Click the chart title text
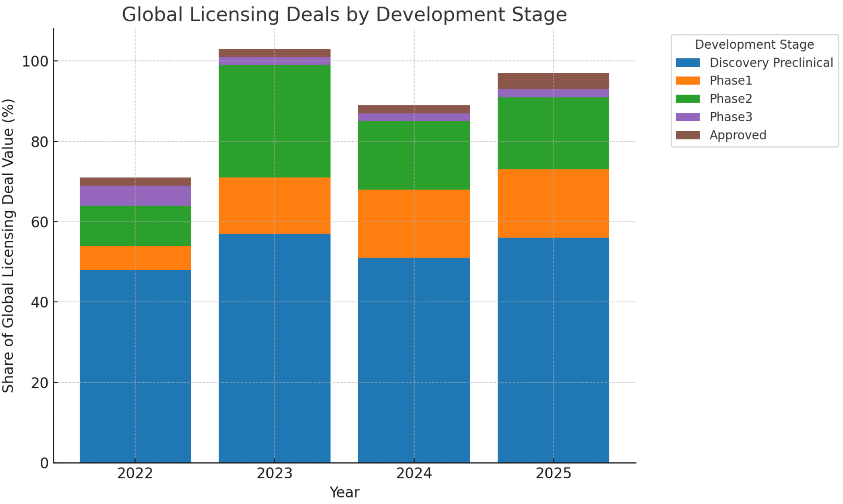Screen dimensions: 843x504 [344, 14]
